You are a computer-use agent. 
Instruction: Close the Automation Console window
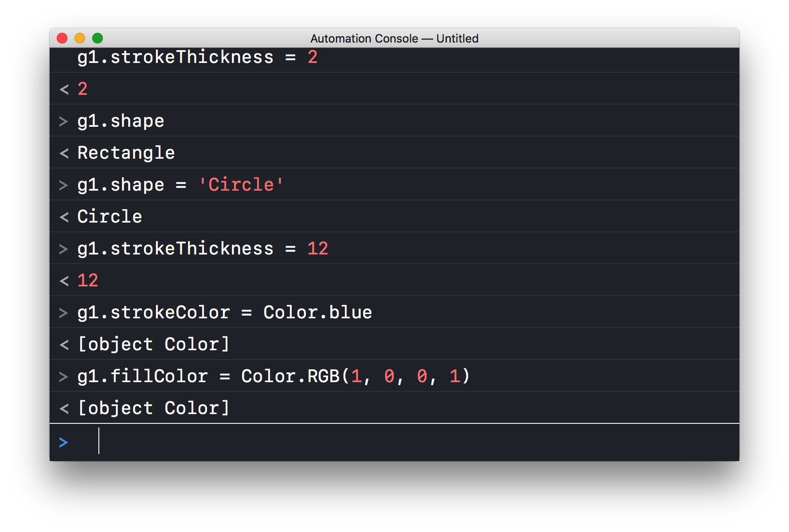click(62, 39)
